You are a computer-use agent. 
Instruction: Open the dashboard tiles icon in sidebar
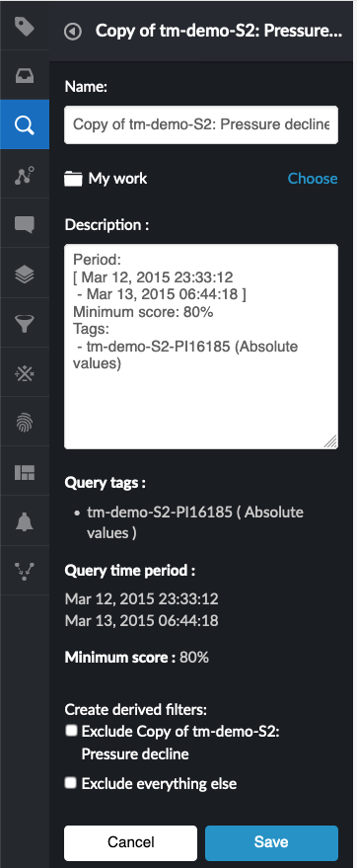coord(25,472)
